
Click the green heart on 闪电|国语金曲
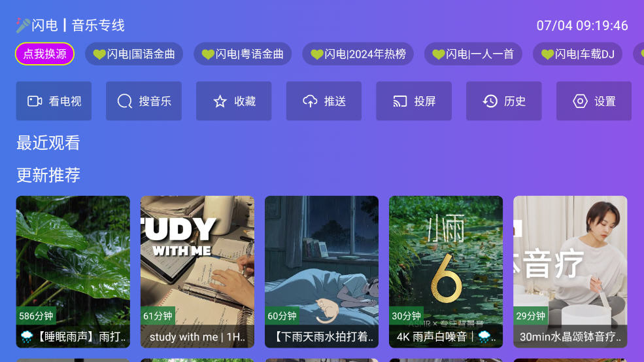tap(99, 54)
